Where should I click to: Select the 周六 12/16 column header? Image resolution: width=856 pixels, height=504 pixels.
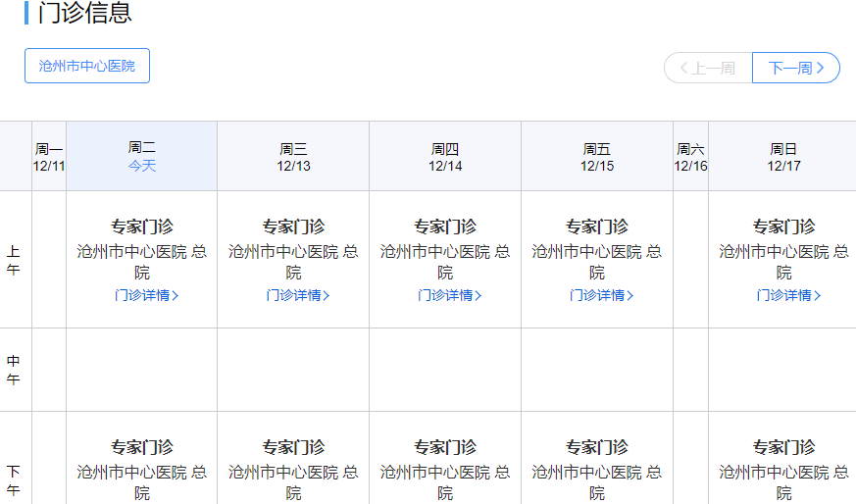(690, 157)
